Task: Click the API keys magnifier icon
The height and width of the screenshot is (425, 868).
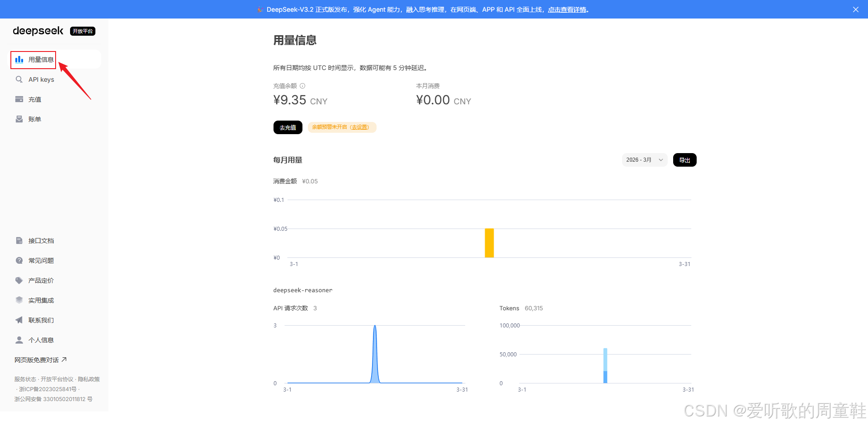Action: coord(19,79)
